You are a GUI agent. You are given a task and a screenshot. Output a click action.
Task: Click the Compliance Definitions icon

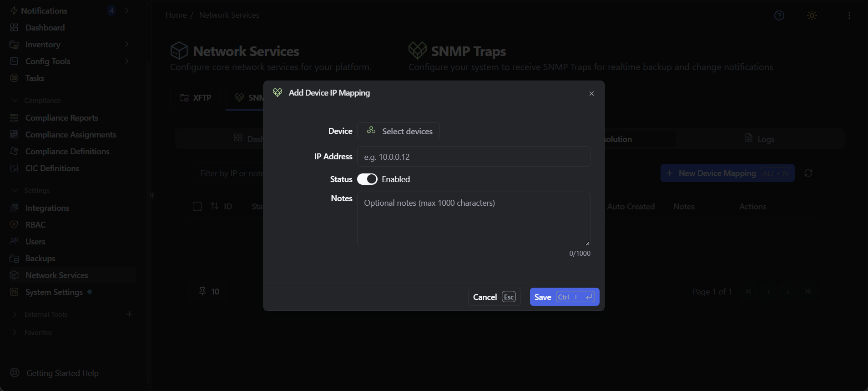14,151
